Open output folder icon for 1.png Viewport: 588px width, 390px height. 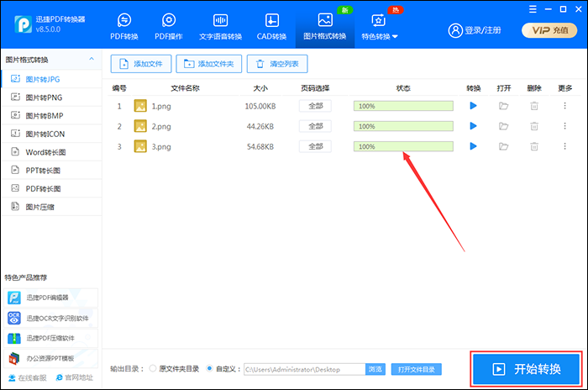[x=504, y=106]
